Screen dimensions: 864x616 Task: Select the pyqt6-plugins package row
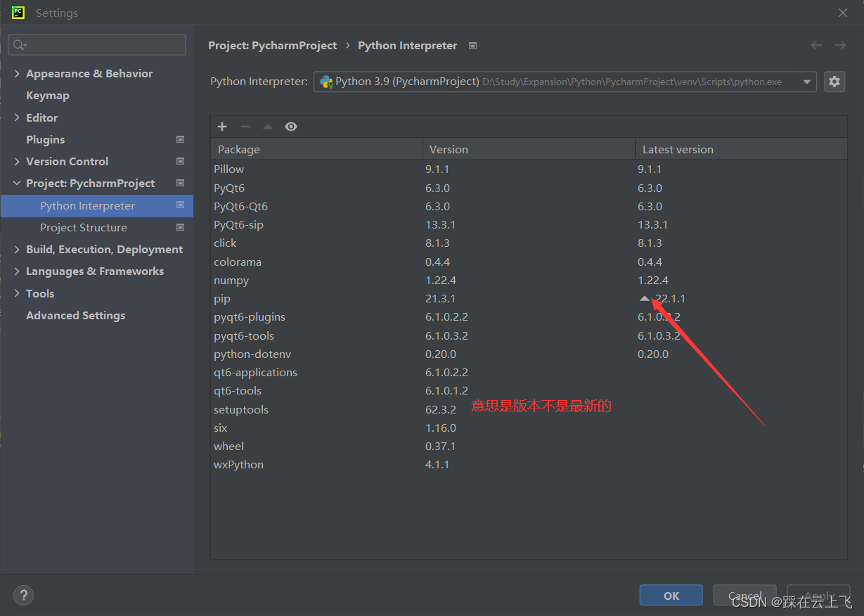(529, 317)
